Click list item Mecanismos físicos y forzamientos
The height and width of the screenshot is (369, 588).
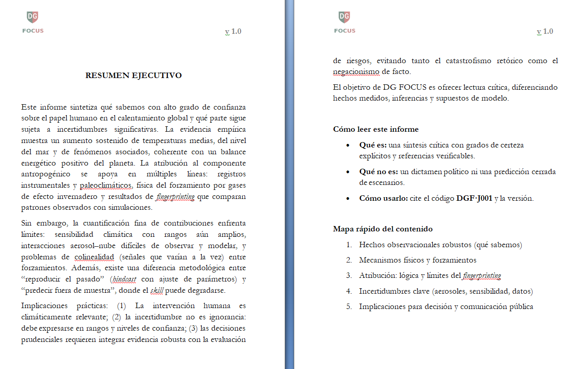tap(417, 260)
